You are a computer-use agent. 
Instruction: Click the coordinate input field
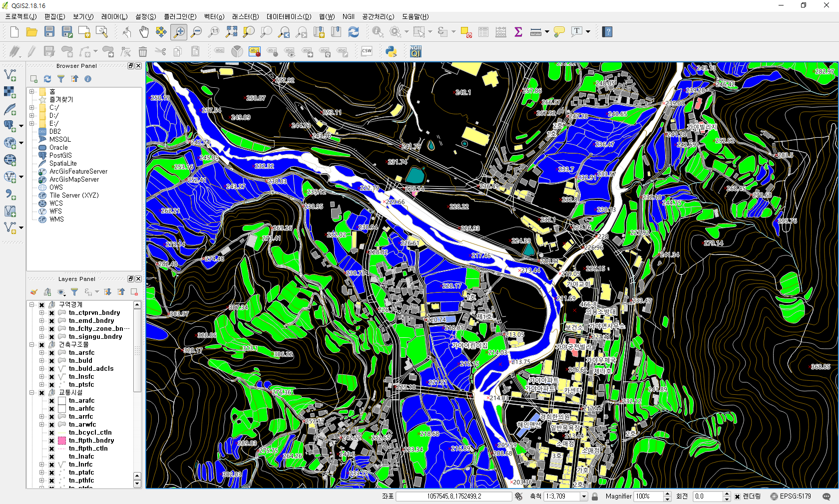point(453,497)
